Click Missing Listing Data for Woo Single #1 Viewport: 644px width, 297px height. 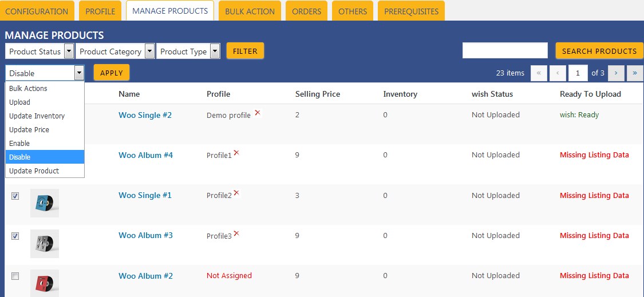tap(594, 195)
